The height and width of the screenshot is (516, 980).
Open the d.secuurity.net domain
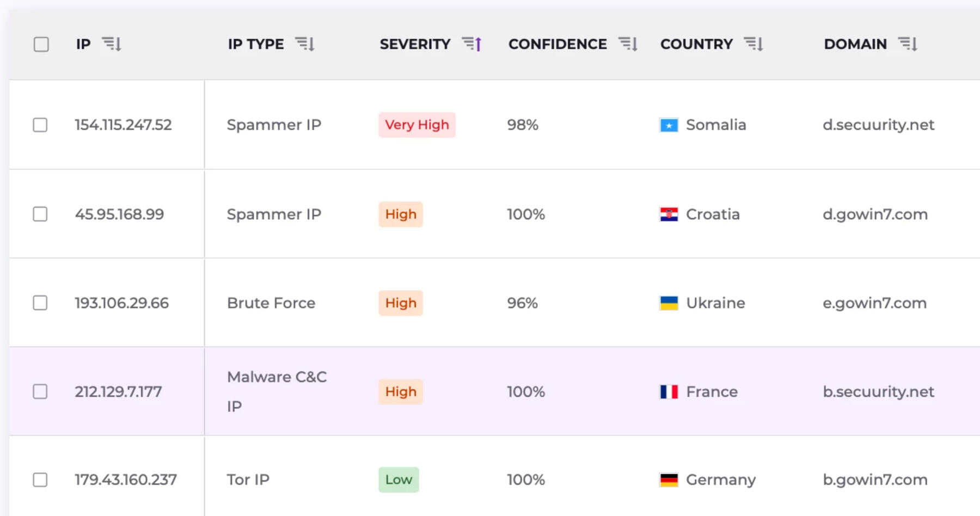[x=878, y=125]
